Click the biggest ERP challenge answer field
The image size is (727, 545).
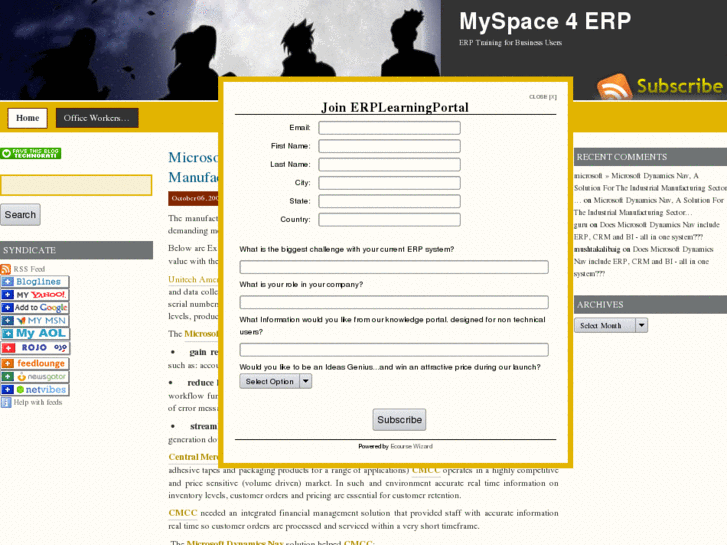[x=394, y=267]
